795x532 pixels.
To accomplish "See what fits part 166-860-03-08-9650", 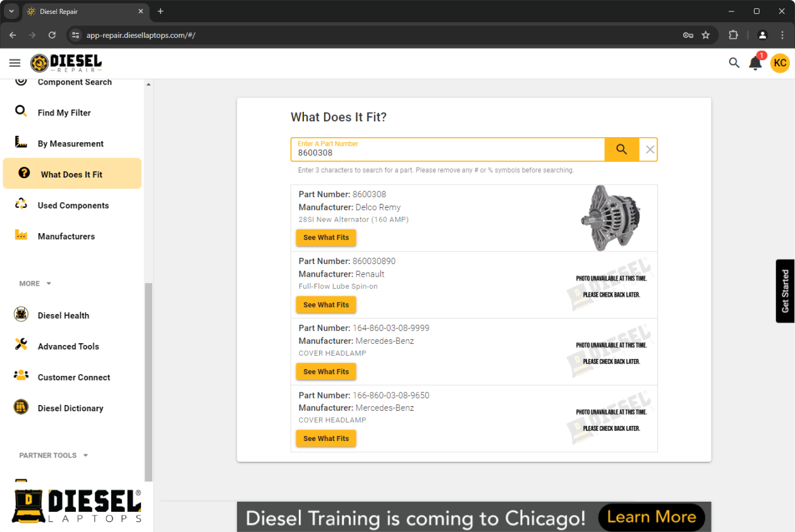I will [326, 438].
